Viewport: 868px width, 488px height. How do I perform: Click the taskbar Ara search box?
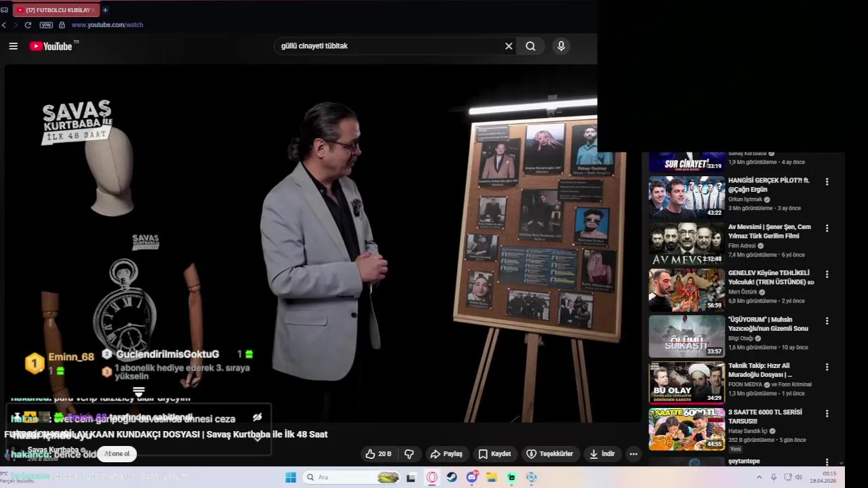351,477
